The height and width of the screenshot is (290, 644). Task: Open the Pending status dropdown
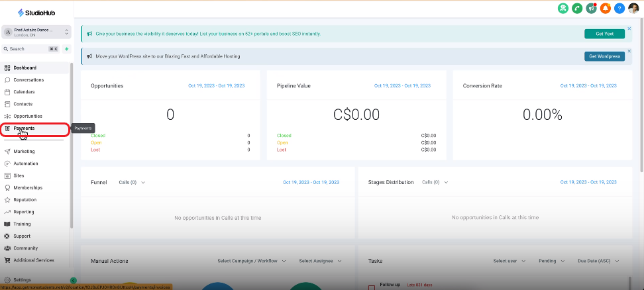point(552,261)
